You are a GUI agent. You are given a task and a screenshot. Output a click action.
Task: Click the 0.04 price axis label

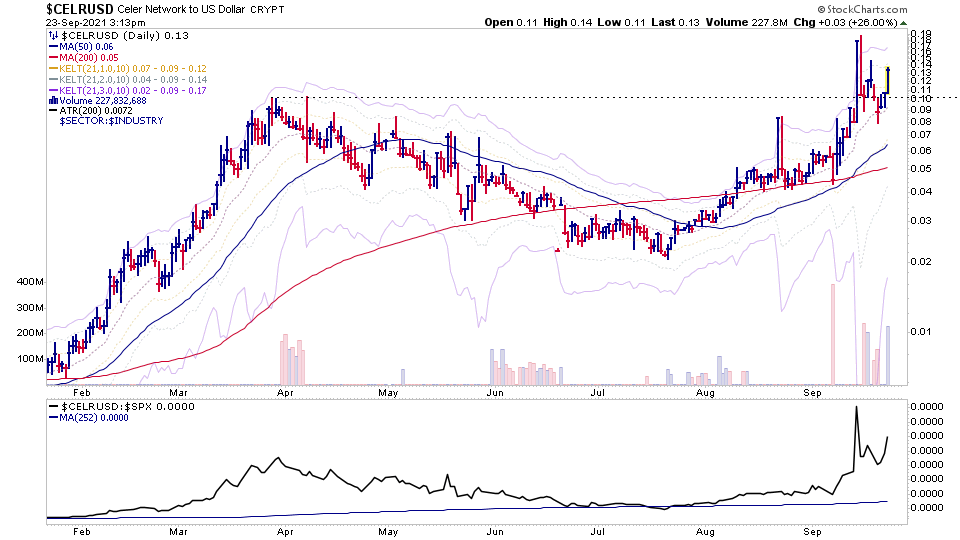(x=921, y=191)
